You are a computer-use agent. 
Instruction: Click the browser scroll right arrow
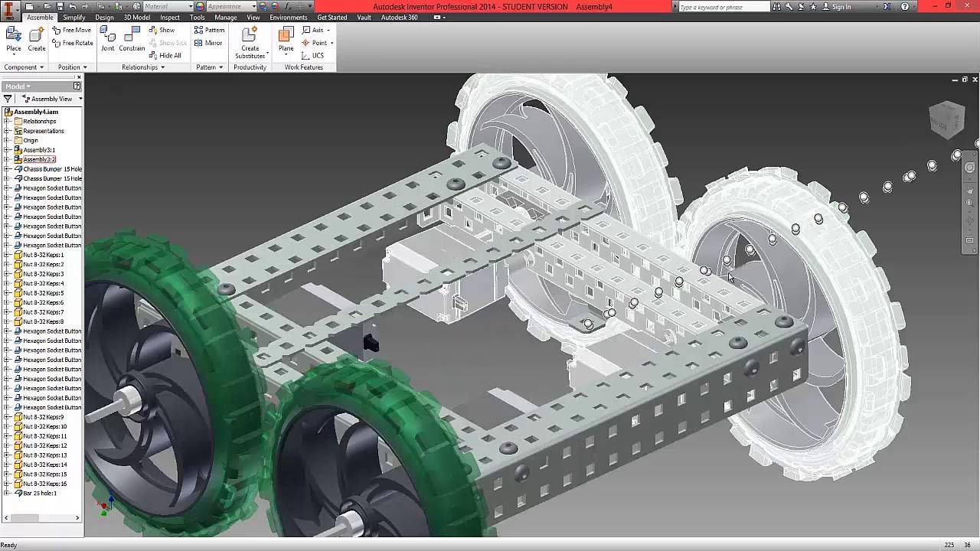(77, 518)
